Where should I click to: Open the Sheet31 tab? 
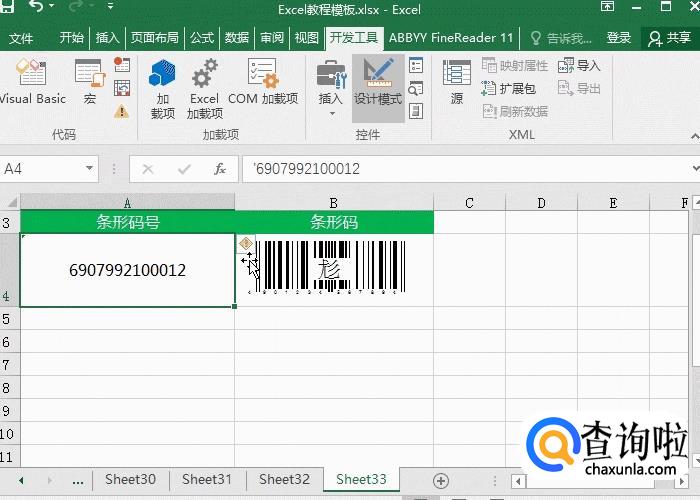tap(207, 479)
